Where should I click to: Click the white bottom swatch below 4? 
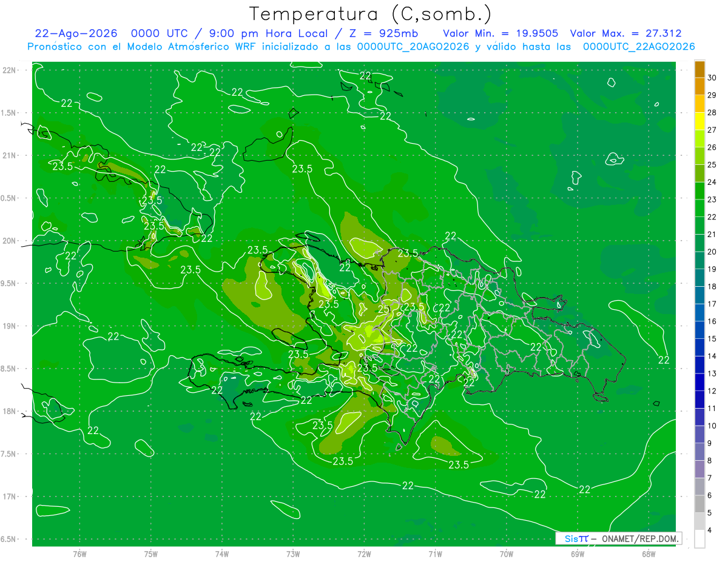point(699,539)
